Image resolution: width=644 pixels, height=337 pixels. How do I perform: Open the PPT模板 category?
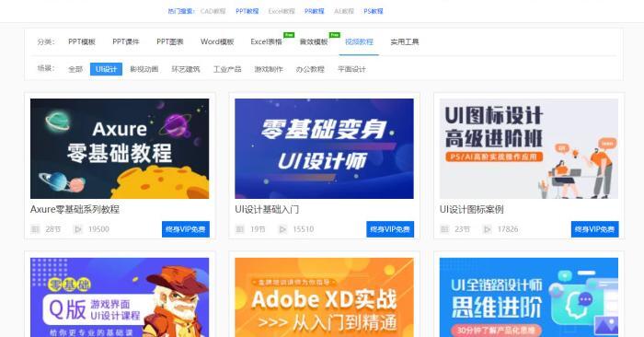point(82,42)
